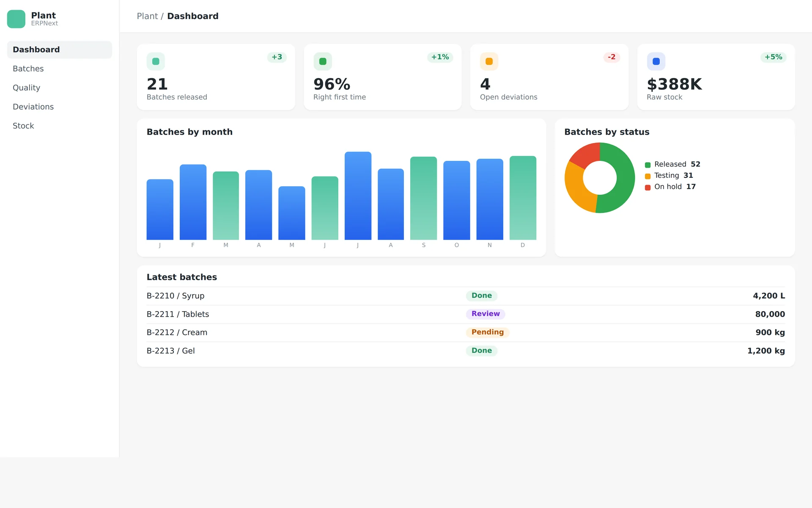Click the '80,000' quantity value
The height and width of the screenshot is (508, 812).
[770, 314]
